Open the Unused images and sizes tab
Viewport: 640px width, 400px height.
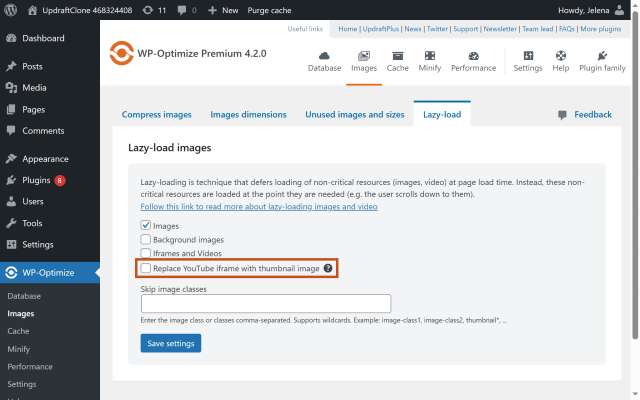(355, 115)
